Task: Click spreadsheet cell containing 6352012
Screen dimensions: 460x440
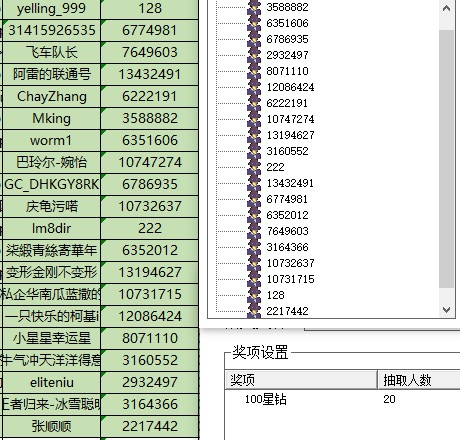Action: (150, 250)
